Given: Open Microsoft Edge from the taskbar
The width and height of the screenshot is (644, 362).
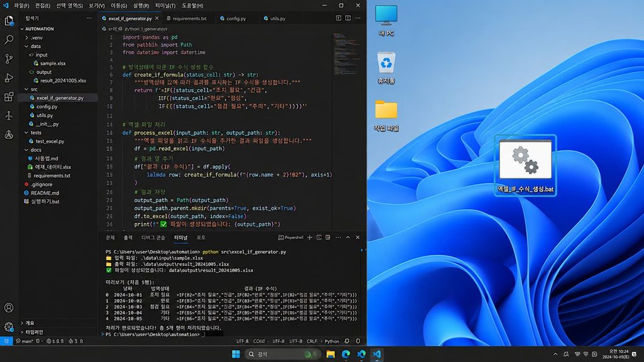Looking at the screenshot, I should click(346, 354).
